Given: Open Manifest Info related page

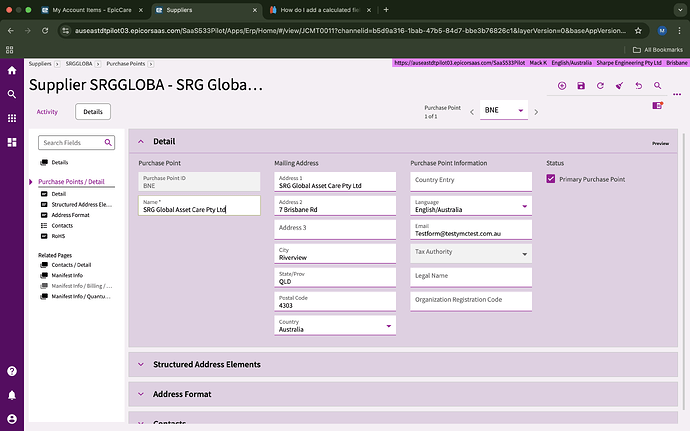Looking at the screenshot, I should (x=67, y=276).
